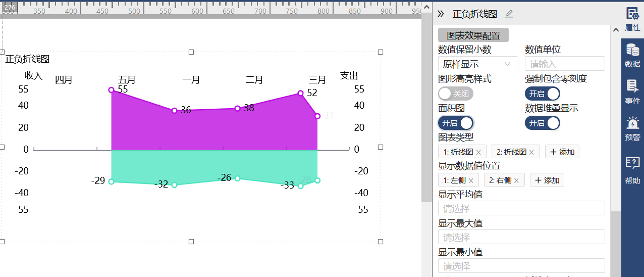Add a new chart type with 添加

click(562, 152)
